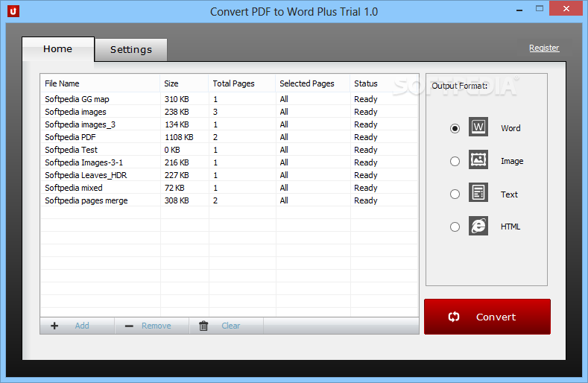Open the Settings tab
Viewport: 588px width, 383px height.
[131, 49]
